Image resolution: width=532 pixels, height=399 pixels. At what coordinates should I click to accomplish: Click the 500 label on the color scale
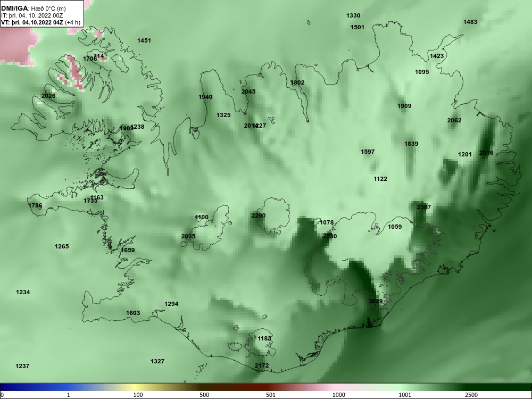[x=204, y=395]
